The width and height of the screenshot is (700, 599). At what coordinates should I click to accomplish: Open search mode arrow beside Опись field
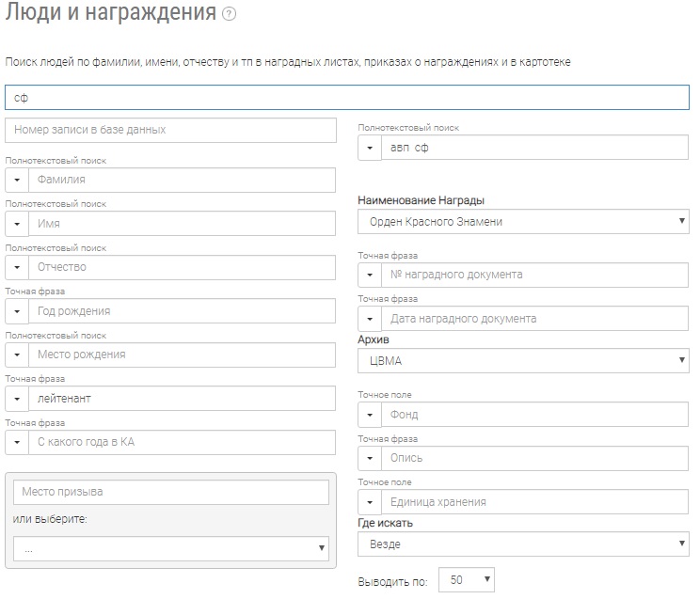(x=370, y=458)
